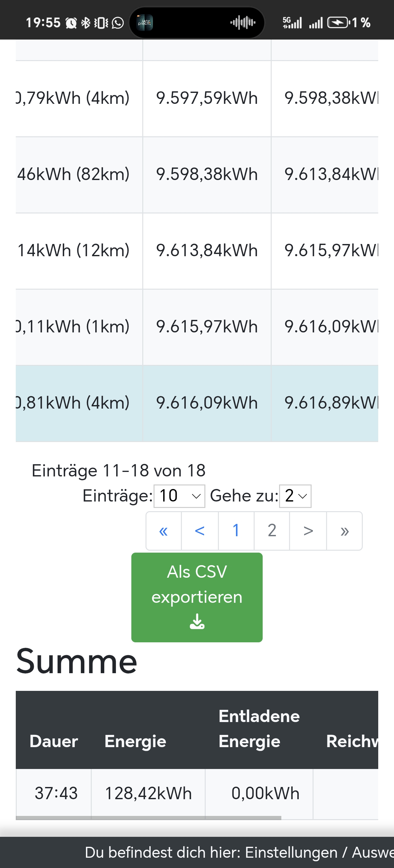Go to previous page with left arrow

200,531
